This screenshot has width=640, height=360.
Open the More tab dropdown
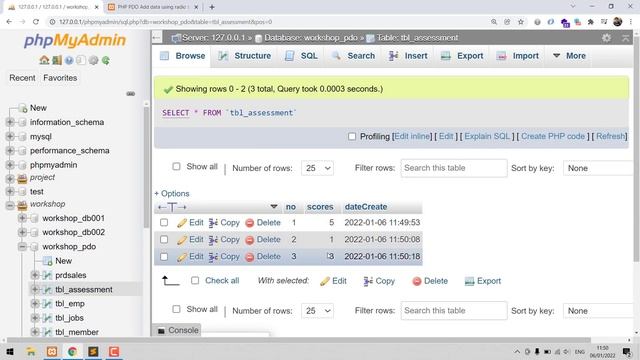point(569,56)
